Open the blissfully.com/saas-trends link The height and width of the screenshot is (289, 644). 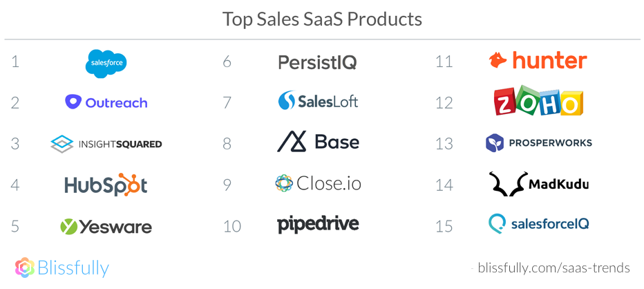point(553,268)
